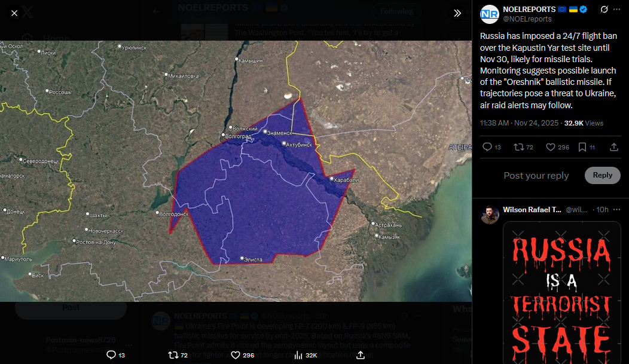Open the @NOELreports handle link
The width and height of the screenshot is (629, 364).
pos(527,19)
